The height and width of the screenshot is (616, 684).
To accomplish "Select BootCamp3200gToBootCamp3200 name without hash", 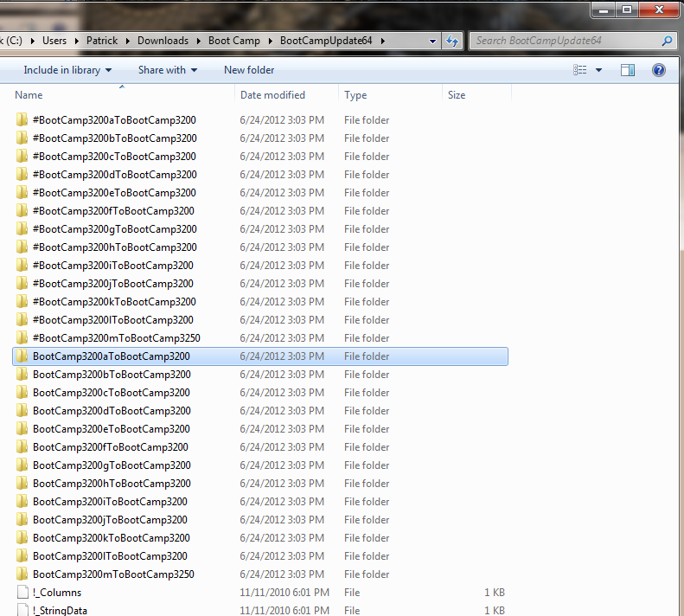I will point(112,465).
